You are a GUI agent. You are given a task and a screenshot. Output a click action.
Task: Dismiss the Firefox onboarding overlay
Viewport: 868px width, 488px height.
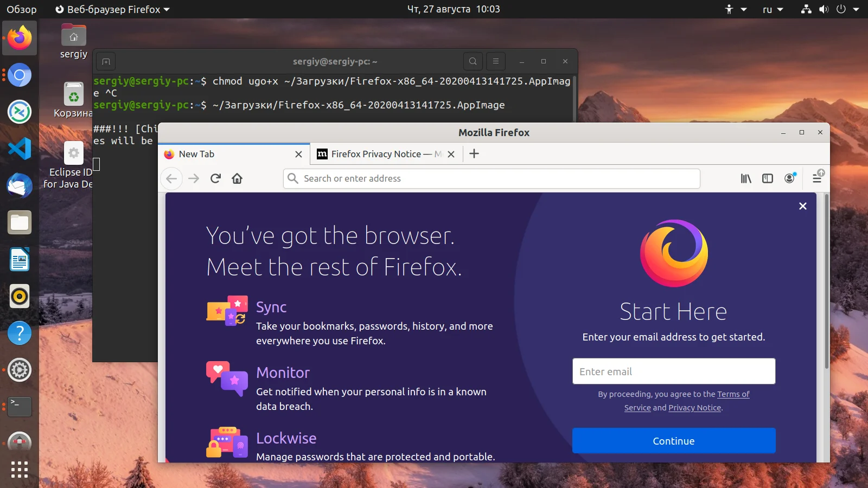(x=803, y=206)
